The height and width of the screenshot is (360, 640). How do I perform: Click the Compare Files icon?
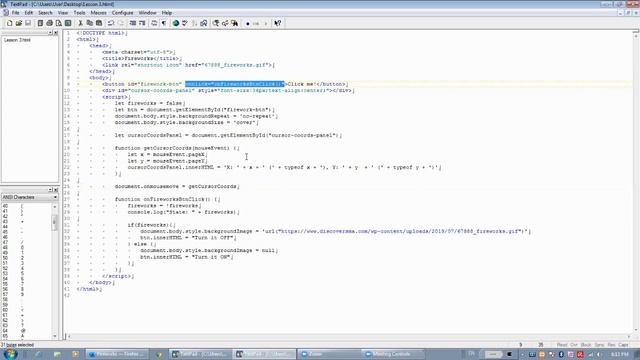(x=204, y=23)
